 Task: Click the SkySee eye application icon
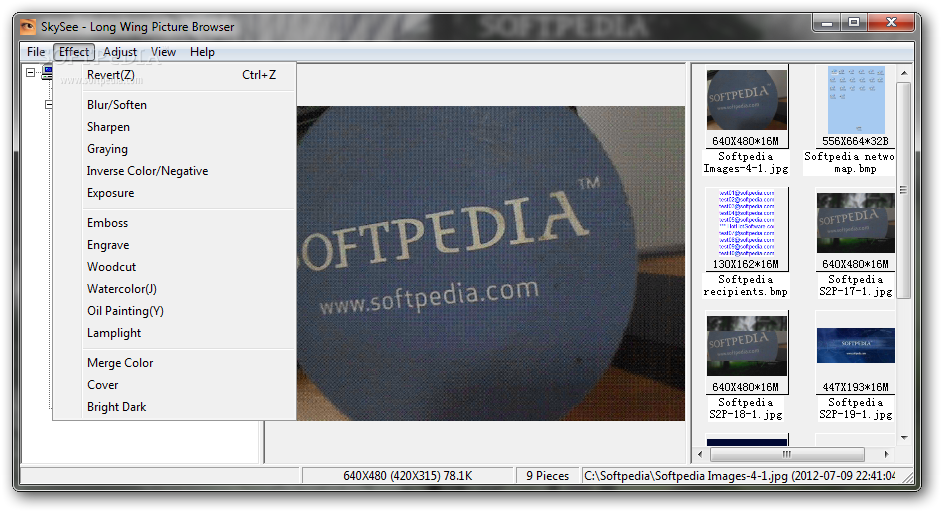(x=28, y=27)
